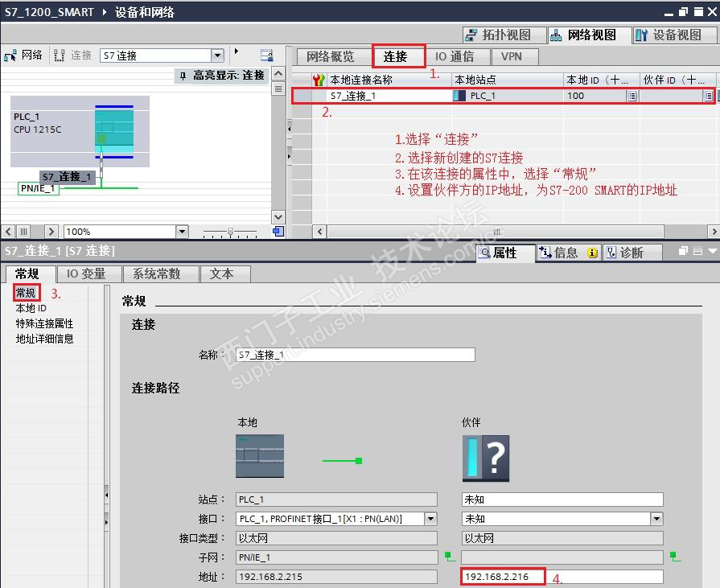Open the S7 连接 connection type dropdown
The width and height of the screenshot is (720, 588).
(217, 56)
